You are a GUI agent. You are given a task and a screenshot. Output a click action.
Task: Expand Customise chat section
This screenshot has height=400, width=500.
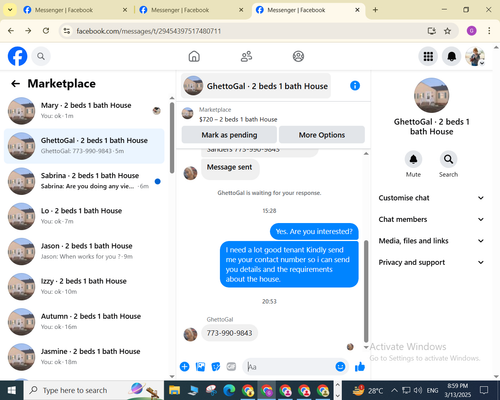(x=431, y=198)
